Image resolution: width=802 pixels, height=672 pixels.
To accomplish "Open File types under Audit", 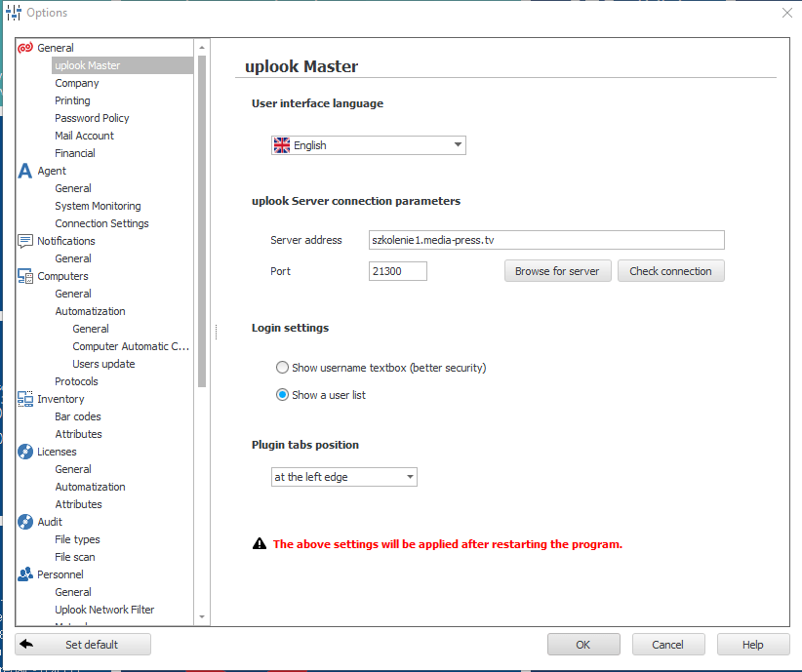I will click(77, 539).
